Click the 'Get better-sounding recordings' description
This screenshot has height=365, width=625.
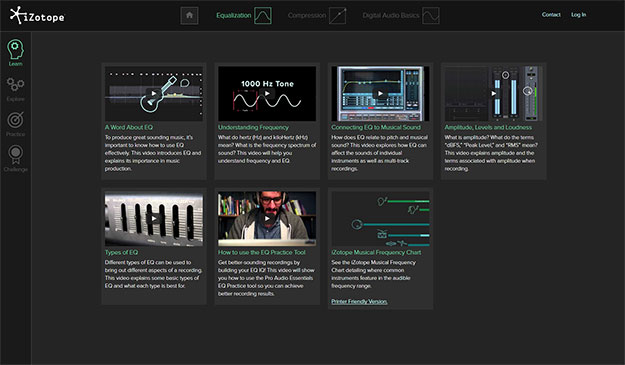[x=266, y=278]
